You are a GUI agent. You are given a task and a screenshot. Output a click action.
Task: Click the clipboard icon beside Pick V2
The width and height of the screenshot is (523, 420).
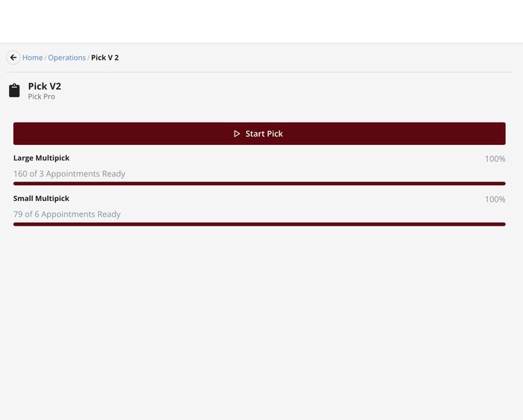14,90
